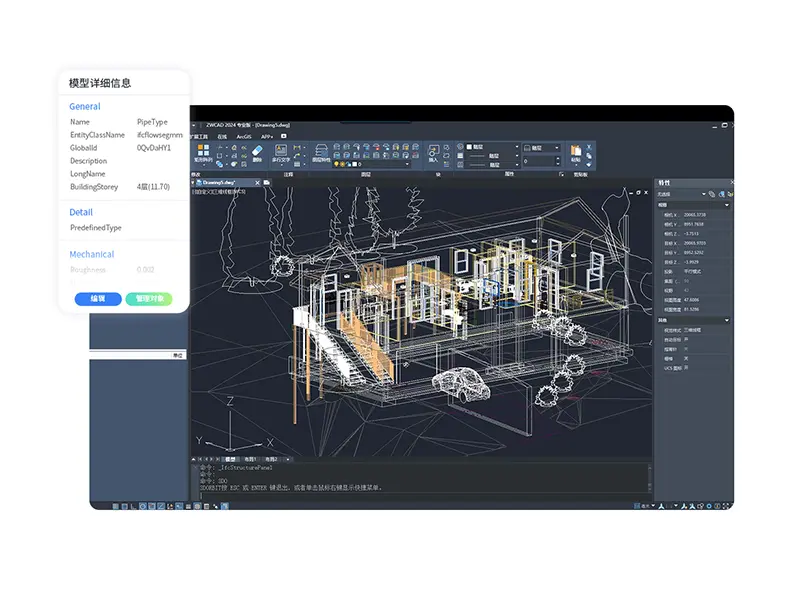This screenshot has height=600, width=800.
Task: Open the 毫米 units dropdown in status bar
Action: [654, 506]
